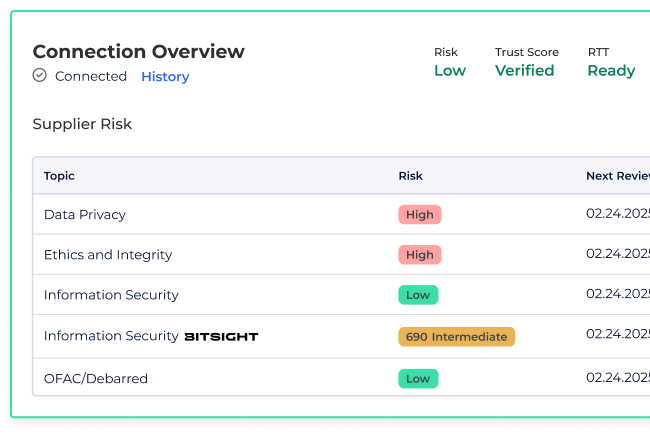Open the OFAC/Debarred topic row

click(96, 379)
